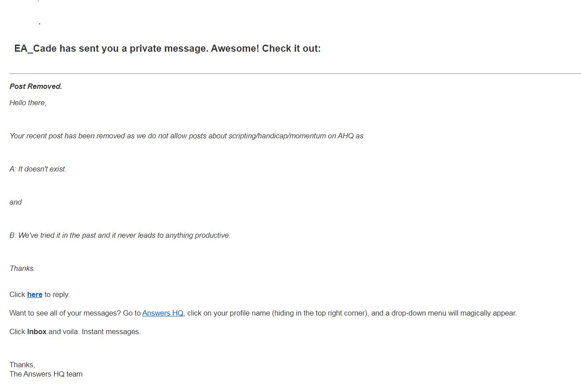581x392 pixels.
Task: Click the italic "Thanks." line
Action: point(22,268)
